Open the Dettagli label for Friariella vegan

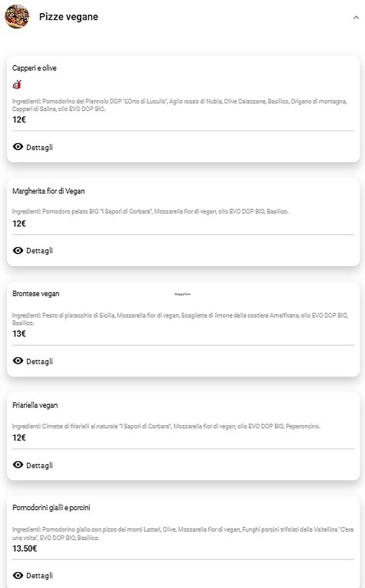point(40,465)
